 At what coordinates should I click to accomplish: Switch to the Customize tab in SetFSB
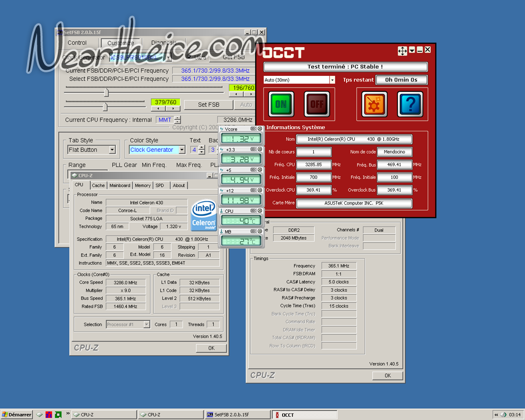tap(120, 43)
